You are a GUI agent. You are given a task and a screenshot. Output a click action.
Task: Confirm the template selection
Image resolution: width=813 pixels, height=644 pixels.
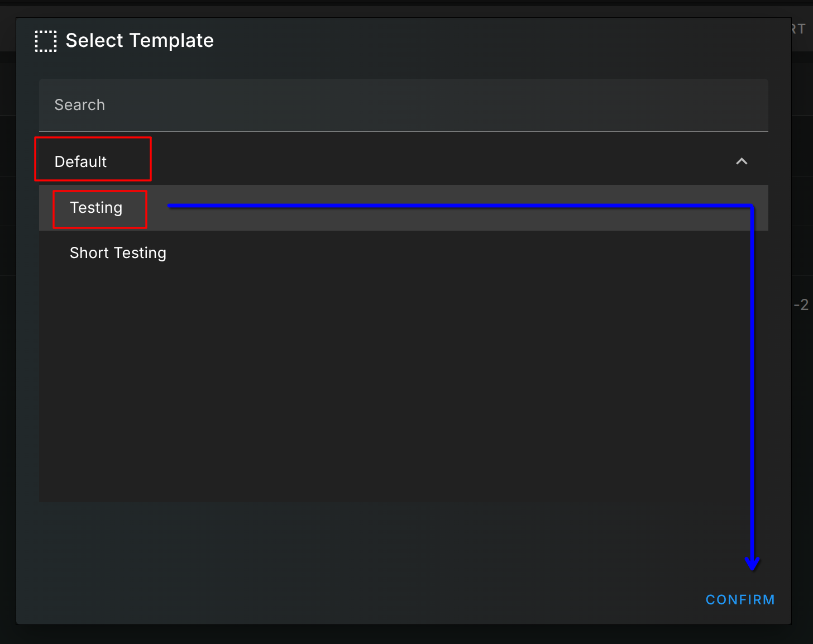click(740, 599)
